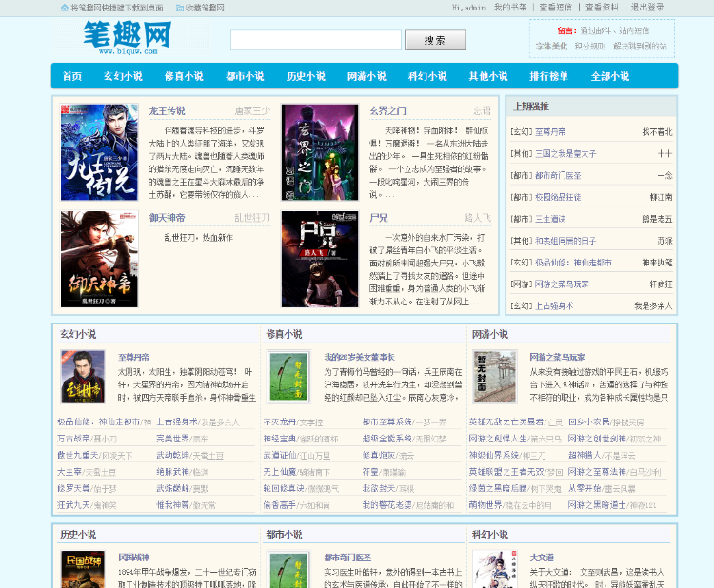The height and width of the screenshot is (588, 714).
Task: Open 修真小说 navigation tab
Action: tap(184, 76)
